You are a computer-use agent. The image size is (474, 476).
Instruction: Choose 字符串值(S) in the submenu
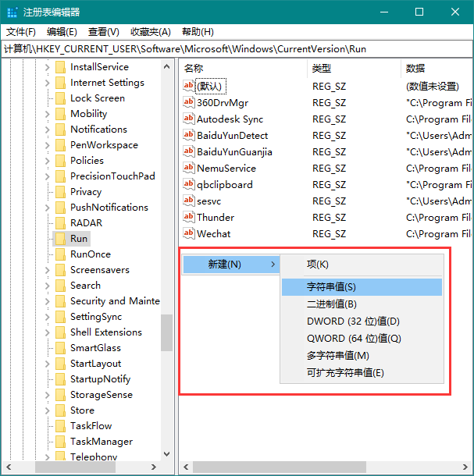(362, 287)
